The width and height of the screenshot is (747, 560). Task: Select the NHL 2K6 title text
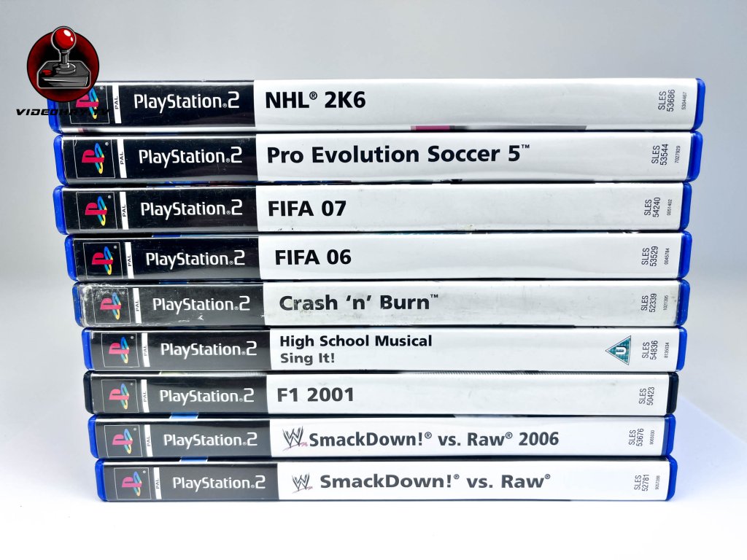click(x=315, y=101)
